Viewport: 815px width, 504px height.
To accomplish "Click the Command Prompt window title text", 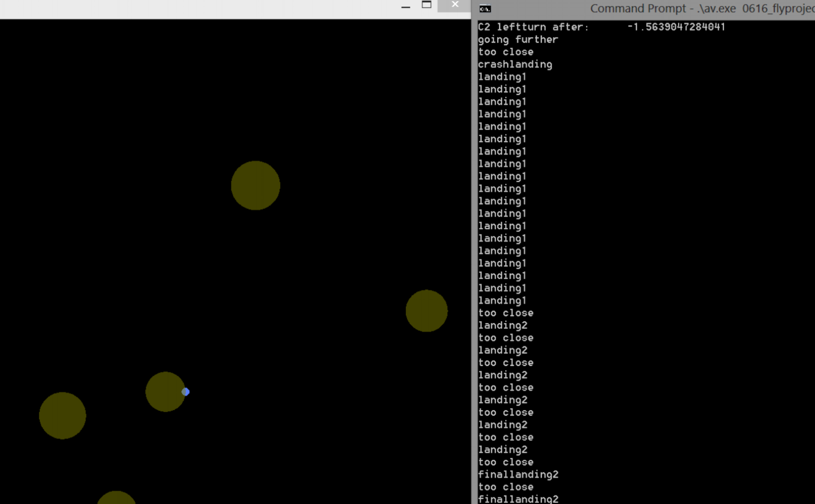I will 702,8.
